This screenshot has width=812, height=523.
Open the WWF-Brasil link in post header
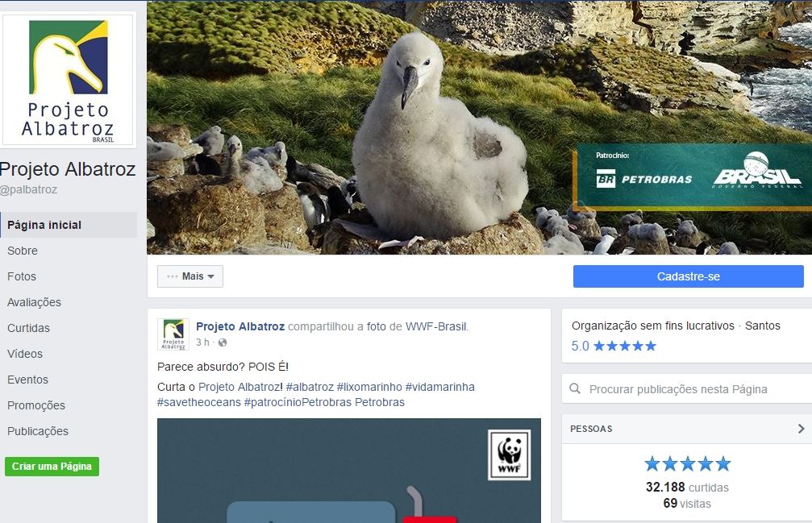(x=435, y=326)
